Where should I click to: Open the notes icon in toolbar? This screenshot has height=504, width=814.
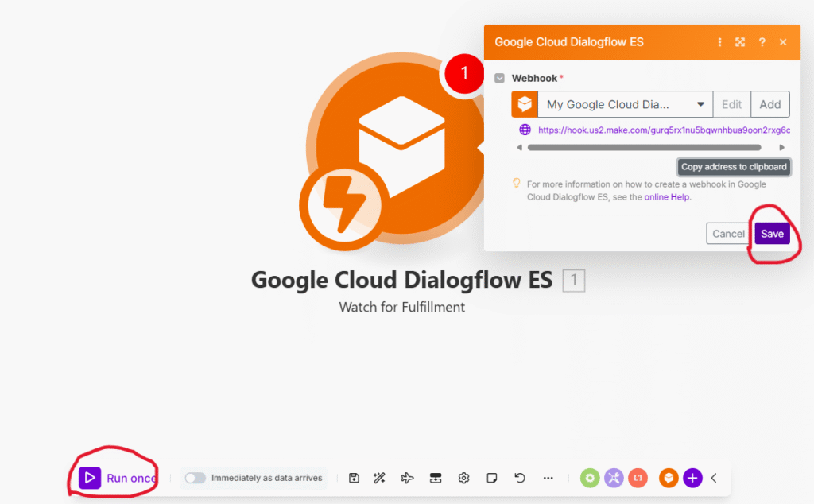pos(492,478)
